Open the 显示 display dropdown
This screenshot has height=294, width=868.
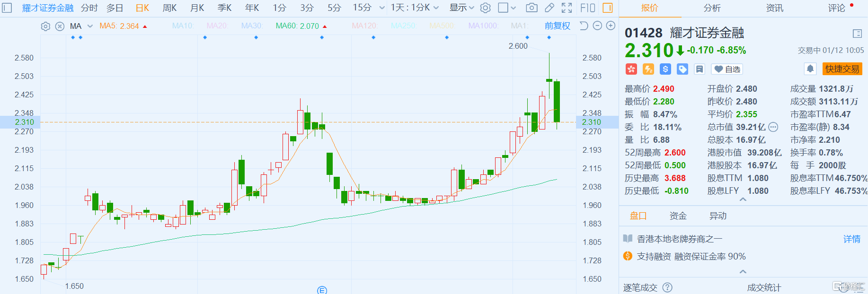tap(461, 8)
